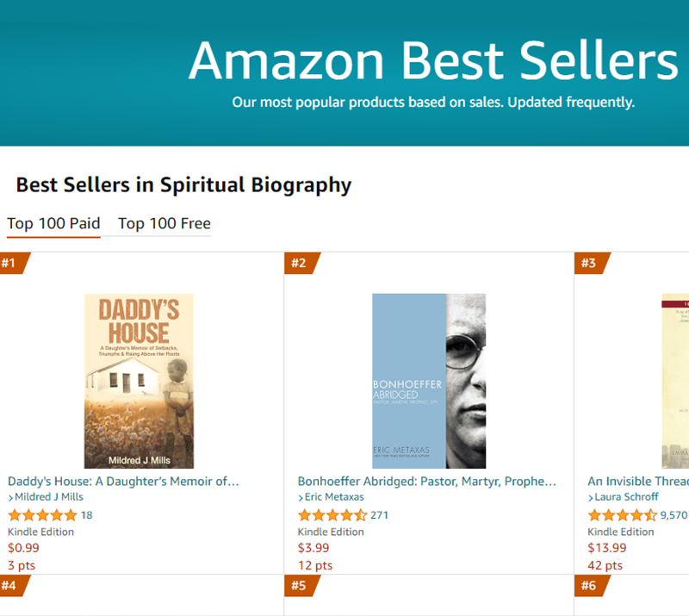
Task: Click the #1 rank badge
Action: coord(12,264)
